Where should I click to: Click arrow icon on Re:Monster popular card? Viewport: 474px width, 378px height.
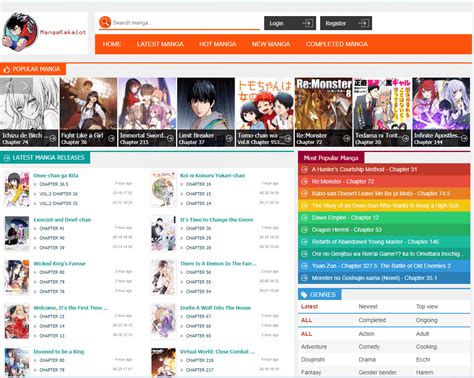click(346, 138)
